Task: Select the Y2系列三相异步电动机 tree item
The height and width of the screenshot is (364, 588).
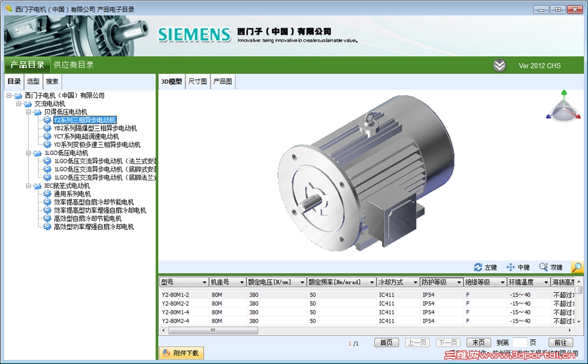Action: [85, 120]
